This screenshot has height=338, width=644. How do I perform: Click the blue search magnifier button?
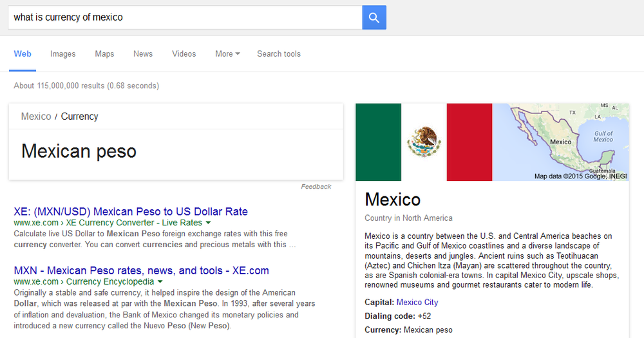tap(374, 17)
